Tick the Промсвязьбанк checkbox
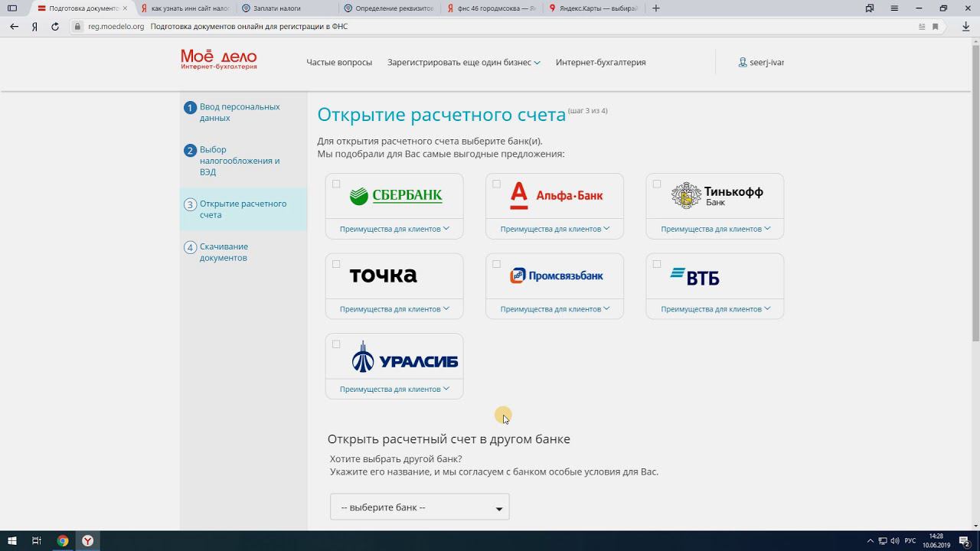This screenshot has width=980, height=551. coord(496,264)
